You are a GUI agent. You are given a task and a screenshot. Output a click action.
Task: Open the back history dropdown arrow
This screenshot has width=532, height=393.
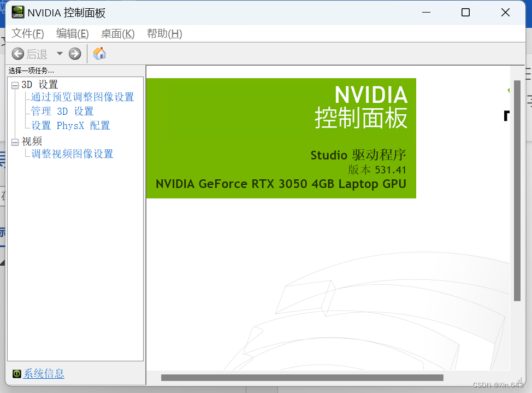(60, 54)
